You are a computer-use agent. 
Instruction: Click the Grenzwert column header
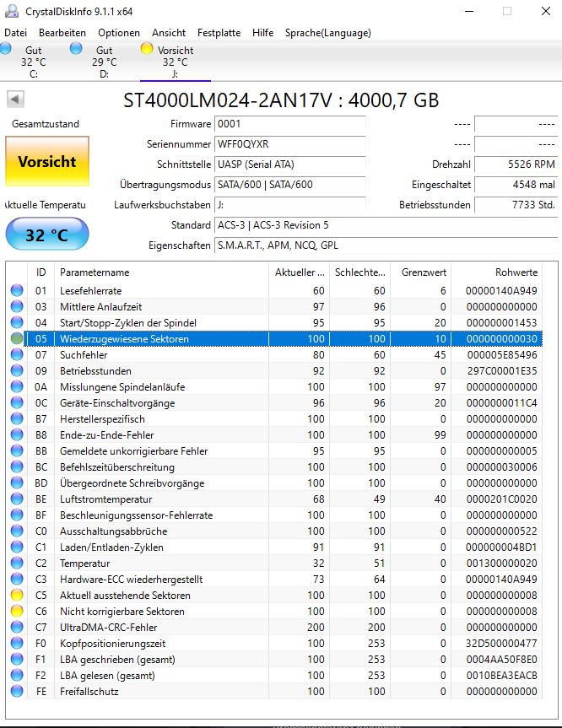click(x=420, y=272)
